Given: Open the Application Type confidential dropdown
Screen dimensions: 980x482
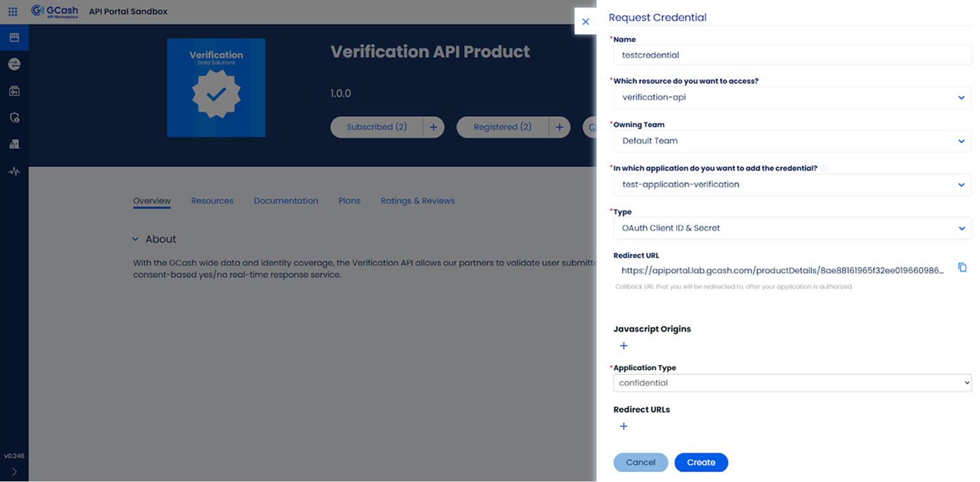Looking at the screenshot, I should 792,383.
